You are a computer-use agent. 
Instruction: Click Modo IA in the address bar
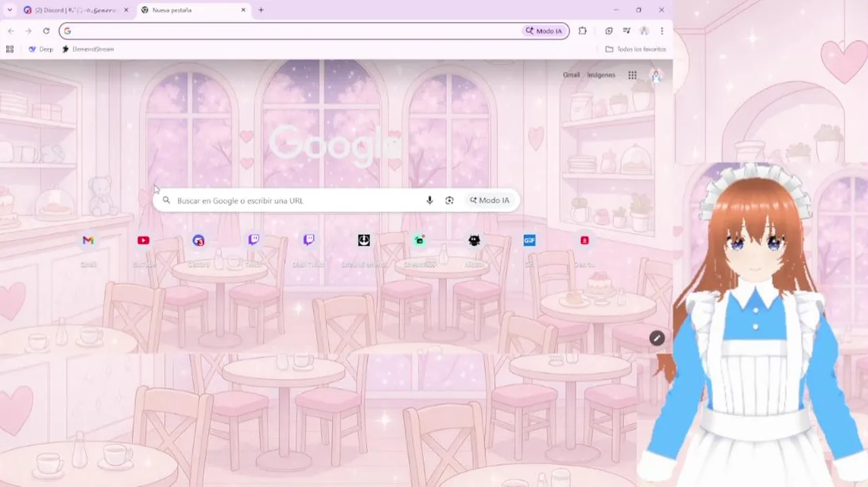tap(544, 30)
